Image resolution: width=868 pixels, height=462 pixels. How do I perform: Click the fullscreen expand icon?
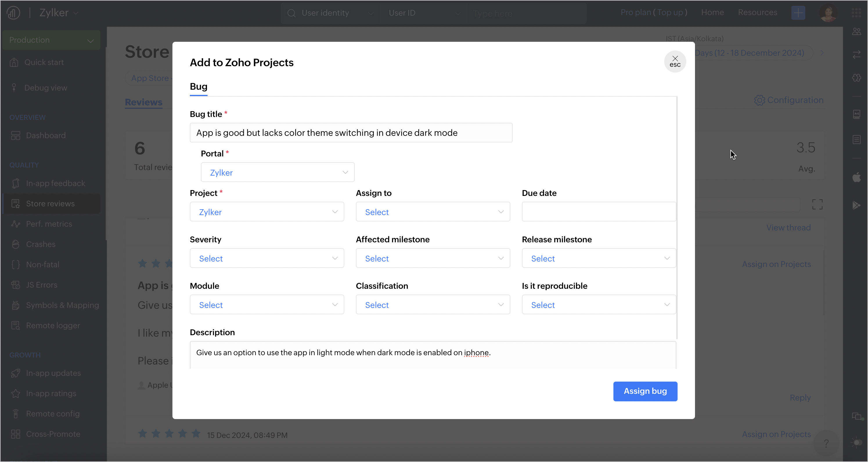pos(817,204)
